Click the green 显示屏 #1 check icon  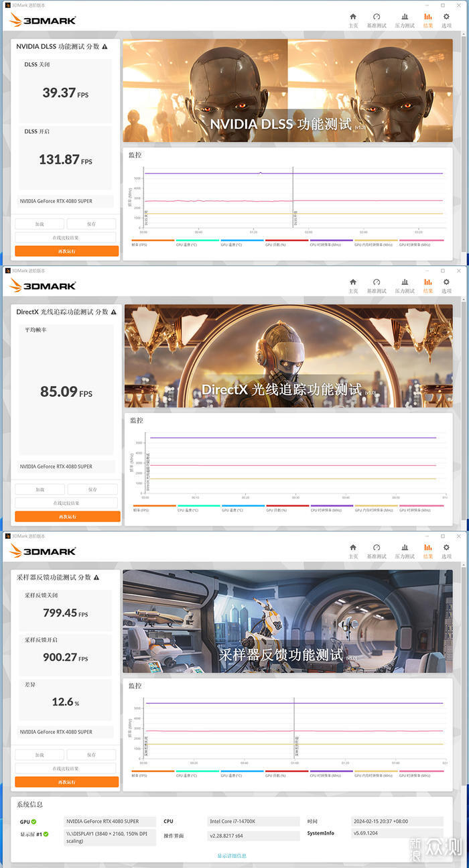46,834
